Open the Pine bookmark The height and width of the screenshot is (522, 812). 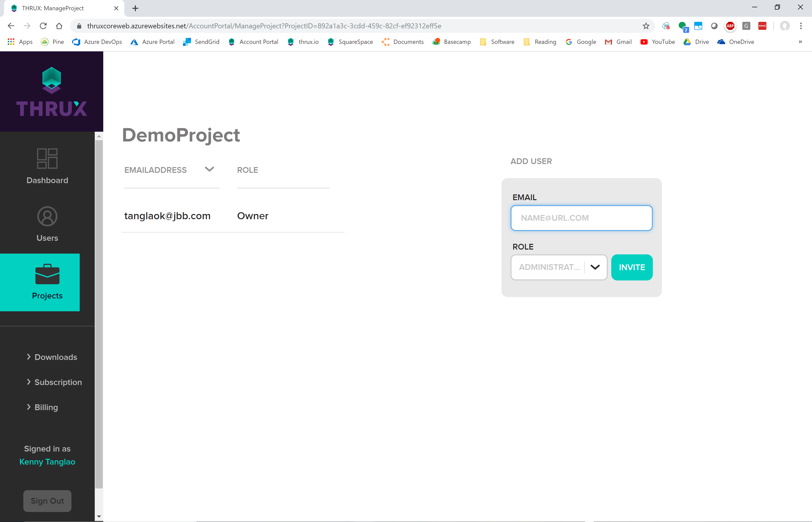[x=52, y=42]
